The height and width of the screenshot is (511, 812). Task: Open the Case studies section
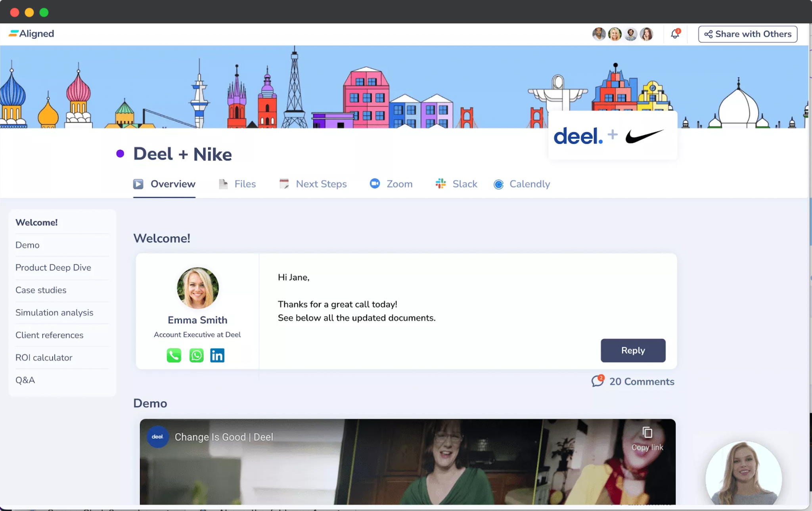41,290
